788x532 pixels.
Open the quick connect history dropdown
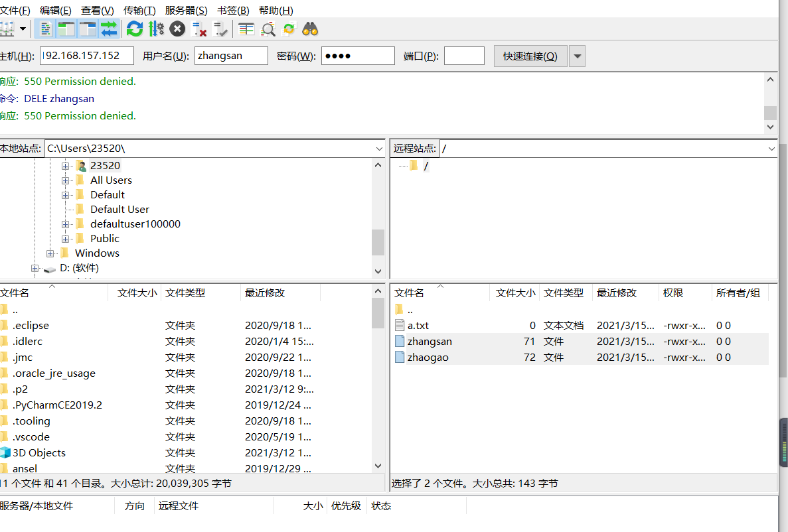tap(578, 56)
